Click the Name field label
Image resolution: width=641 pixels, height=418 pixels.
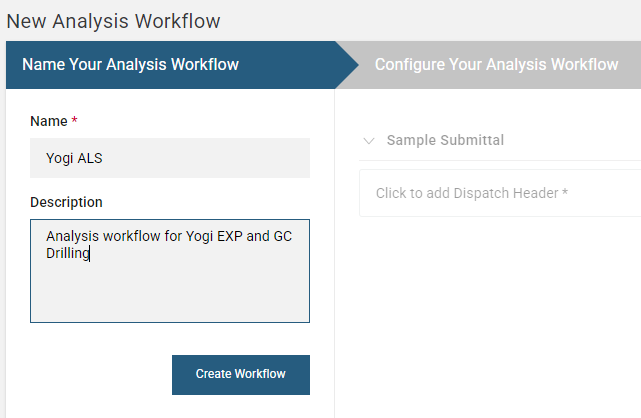pos(48,121)
